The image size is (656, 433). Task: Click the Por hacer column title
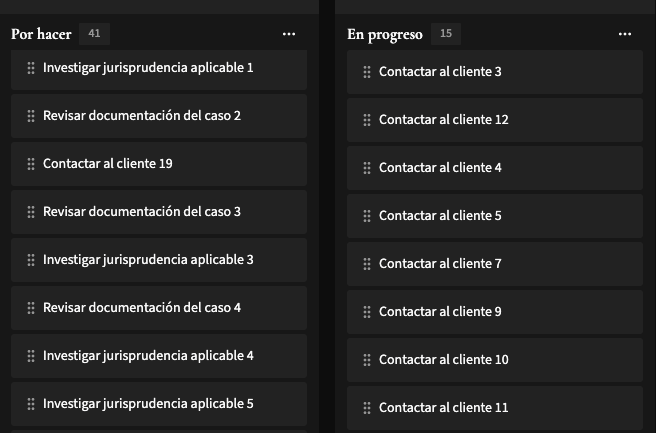[x=41, y=34]
